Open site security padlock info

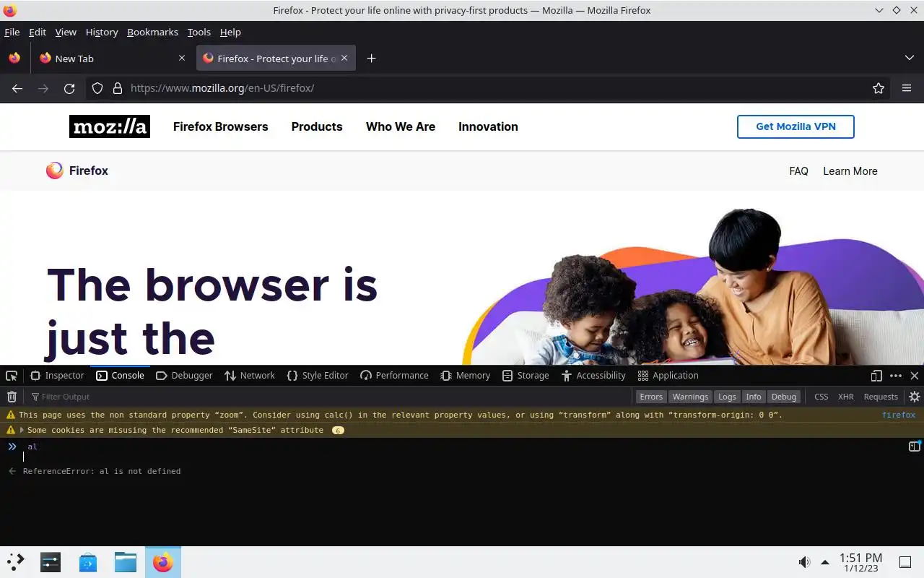[x=118, y=88]
